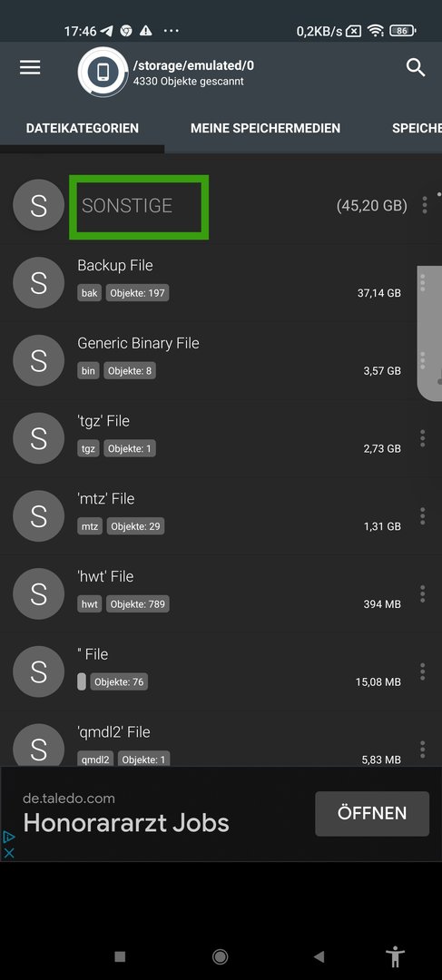Close the ad with the X icon
Viewport: 442px width, 980px height.
[9, 852]
